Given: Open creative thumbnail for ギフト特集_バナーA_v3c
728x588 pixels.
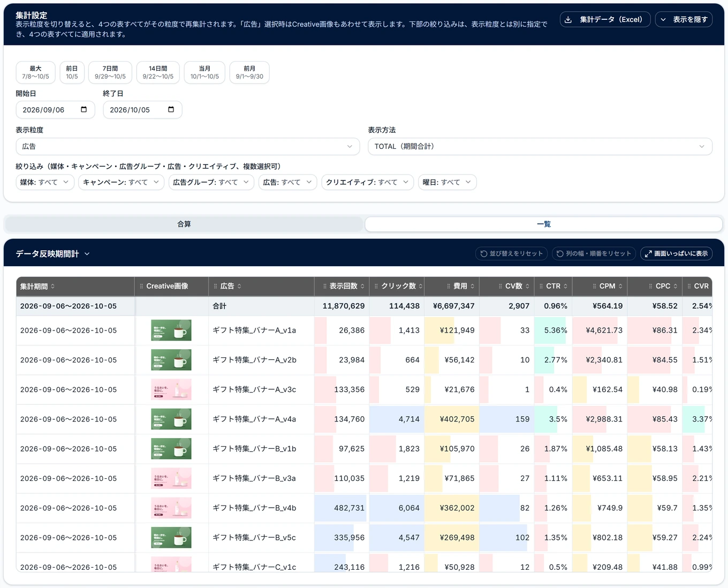Looking at the screenshot, I should 171,390.
